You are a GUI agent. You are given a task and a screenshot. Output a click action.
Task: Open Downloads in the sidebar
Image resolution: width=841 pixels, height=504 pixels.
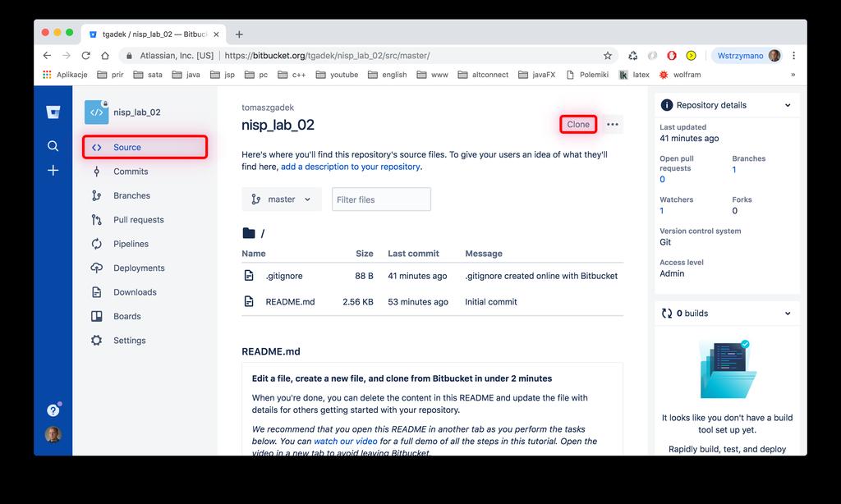(145, 292)
